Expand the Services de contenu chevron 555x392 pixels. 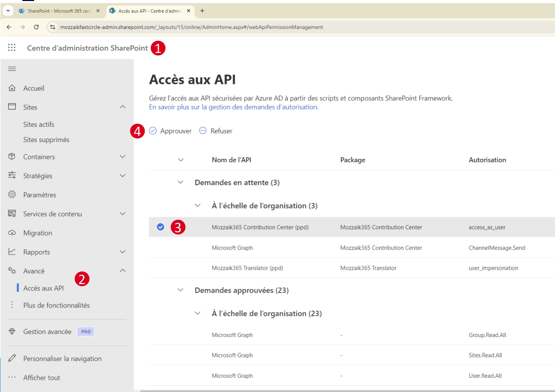[x=123, y=214]
